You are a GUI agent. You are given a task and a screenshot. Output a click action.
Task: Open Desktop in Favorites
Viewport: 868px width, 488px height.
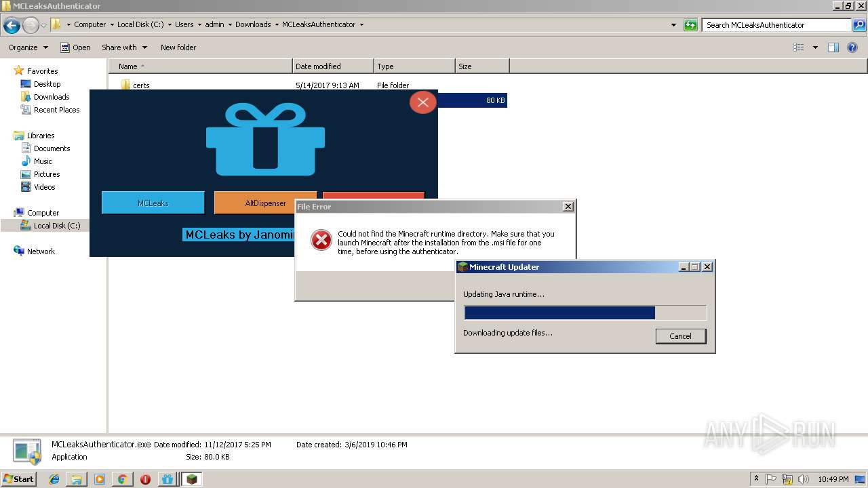tap(47, 84)
